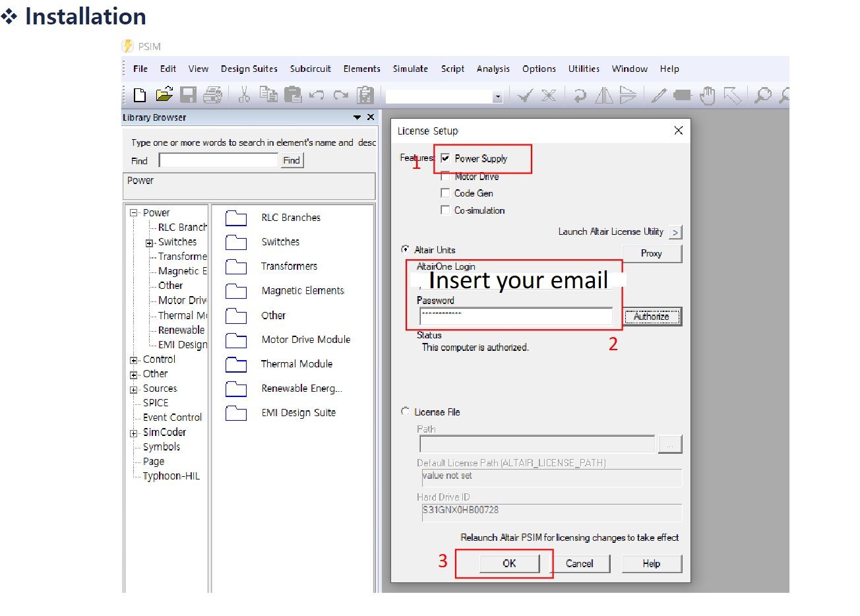Image resolution: width=860 pixels, height=616 pixels.
Task: Open the Simulate menu
Action: 410,69
